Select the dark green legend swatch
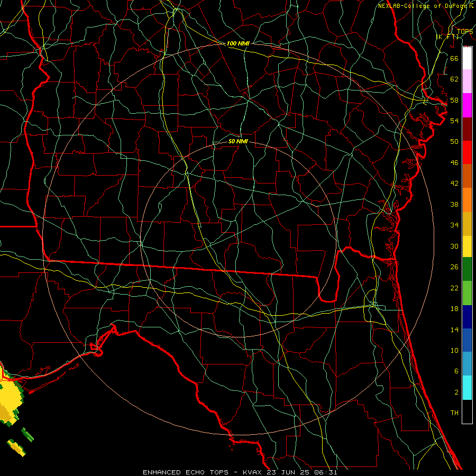476x476 pixels. [467, 269]
